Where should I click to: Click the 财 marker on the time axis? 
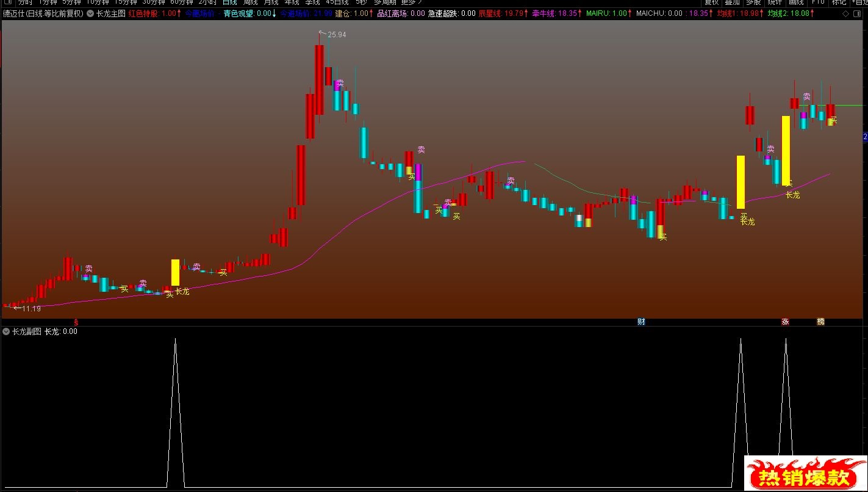pyautogui.click(x=641, y=322)
